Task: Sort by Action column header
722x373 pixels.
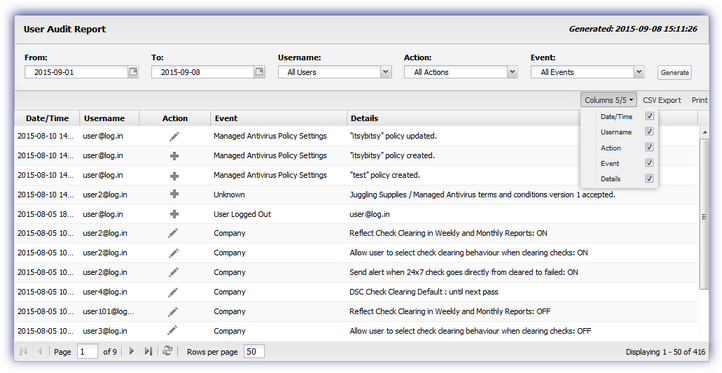Action: (x=175, y=118)
